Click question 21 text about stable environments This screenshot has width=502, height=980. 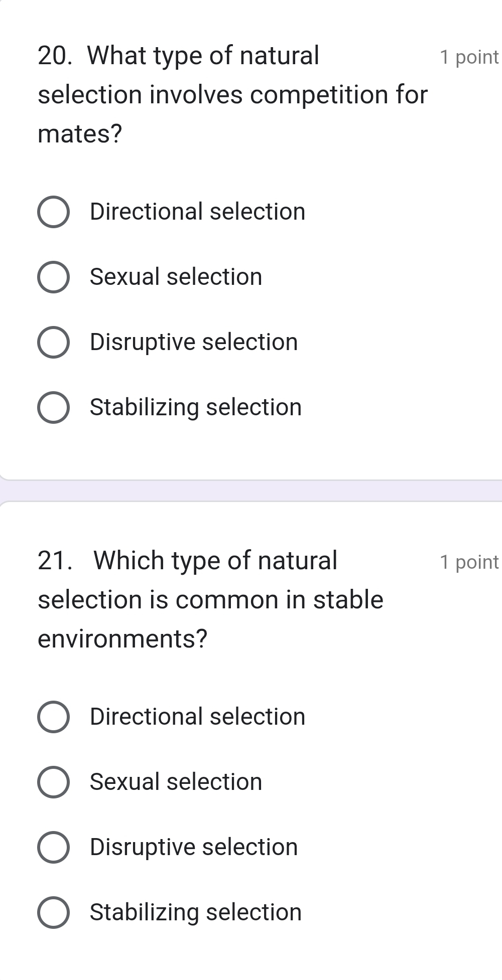211,600
